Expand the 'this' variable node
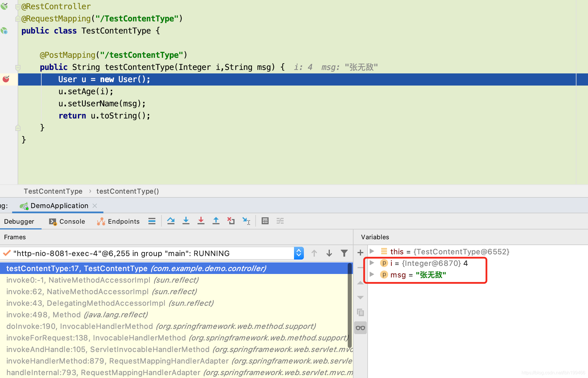The image size is (588, 378). pyautogui.click(x=372, y=251)
